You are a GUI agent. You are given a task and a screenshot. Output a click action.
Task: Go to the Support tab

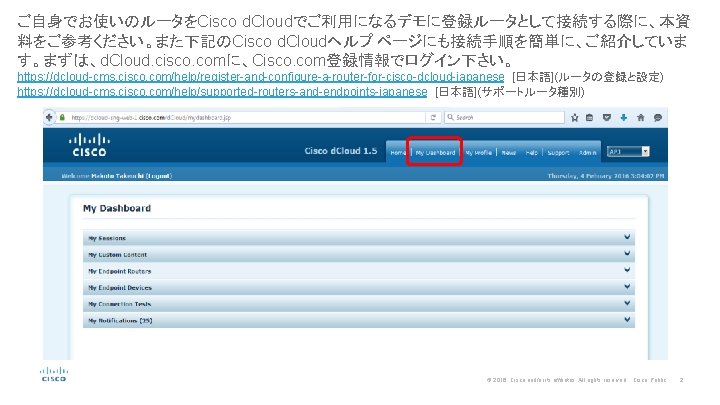558,152
